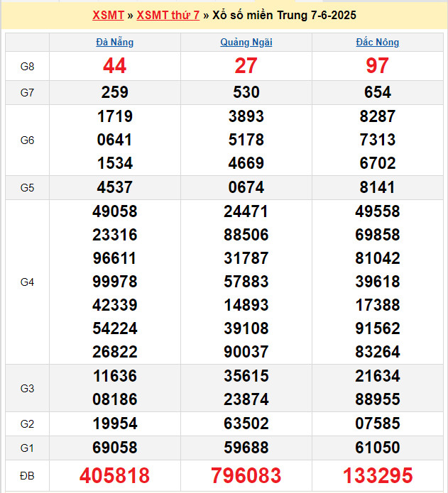Select the G3 number 88955
This screenshot has height=493, width=448.
click(378, 399)
